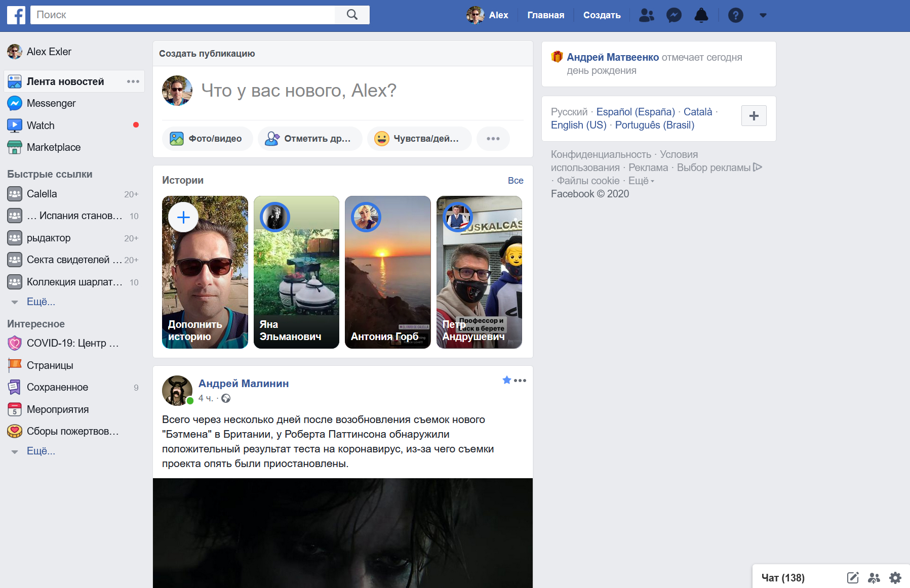Click create group chat icon

tap(874, 578)
